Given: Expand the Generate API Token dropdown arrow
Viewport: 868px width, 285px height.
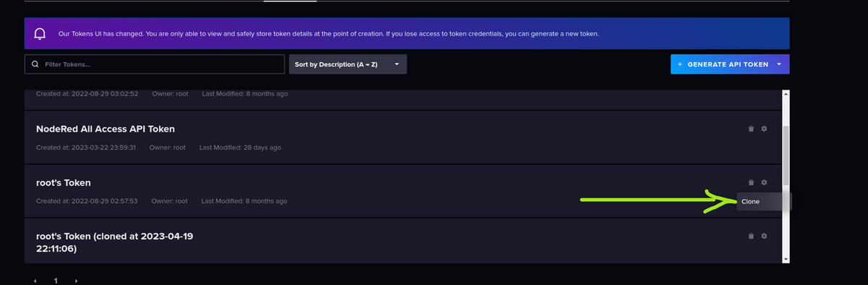Looking at the screenshot, I should point(779,64).
